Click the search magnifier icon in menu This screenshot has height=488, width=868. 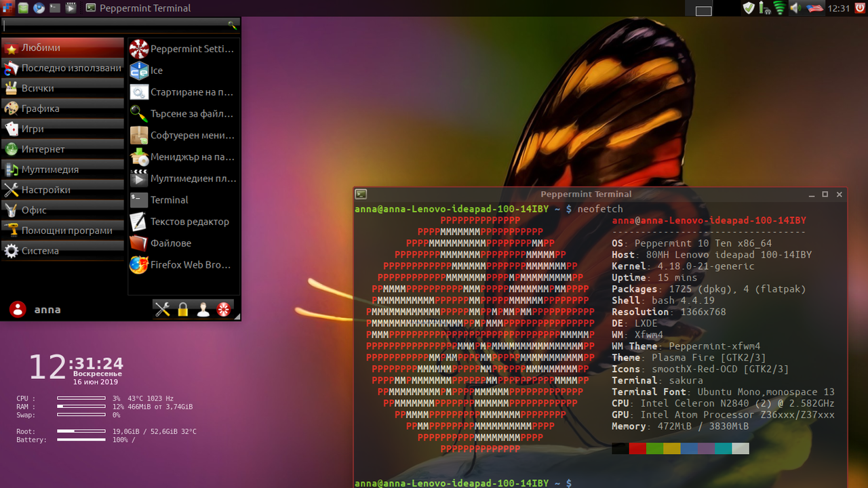coord(233,25)
